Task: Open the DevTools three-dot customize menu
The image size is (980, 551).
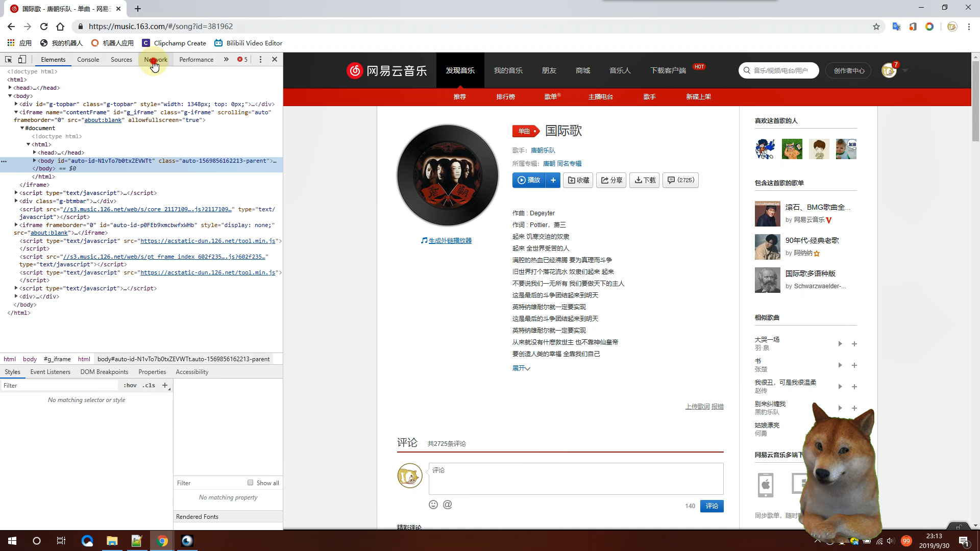Action: click(x=260, y=60)
